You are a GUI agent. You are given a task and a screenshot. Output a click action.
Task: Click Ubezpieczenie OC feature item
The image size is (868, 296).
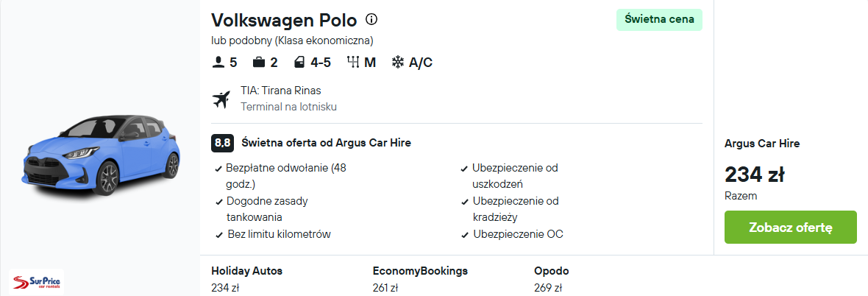point(512,234)
